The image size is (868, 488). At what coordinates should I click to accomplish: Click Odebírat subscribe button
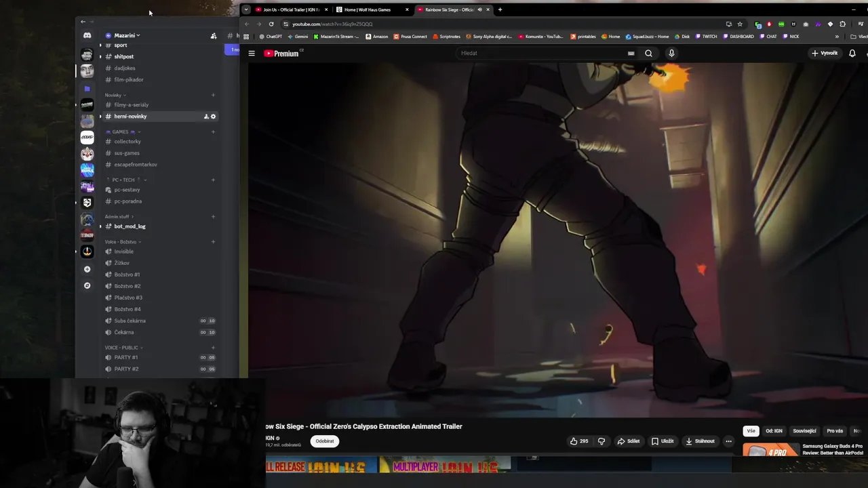coord(325,441)
